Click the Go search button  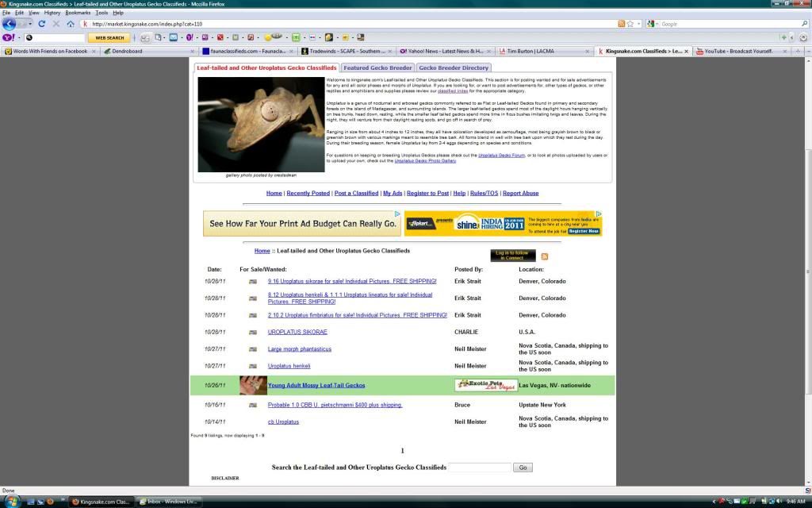coord(523,468)
